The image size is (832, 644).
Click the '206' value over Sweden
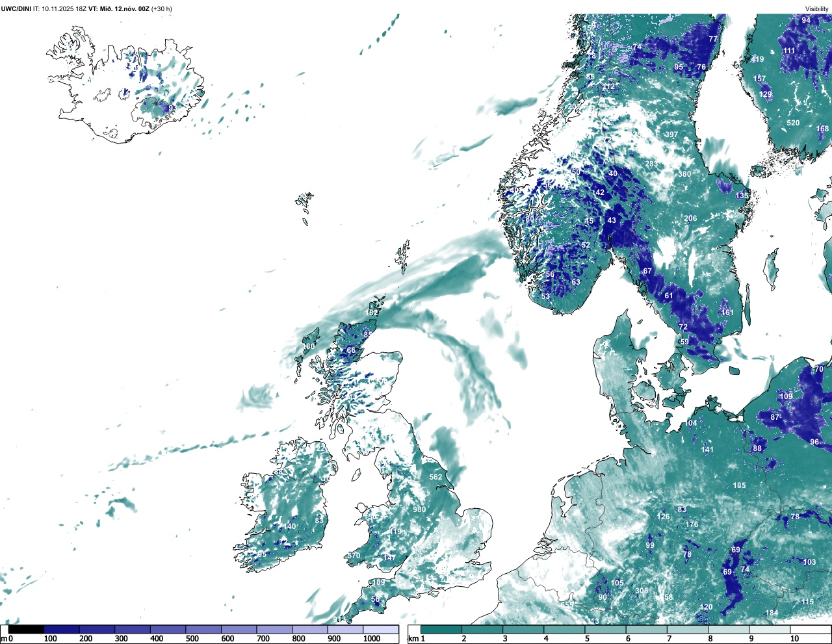click(x=690, y=218)
